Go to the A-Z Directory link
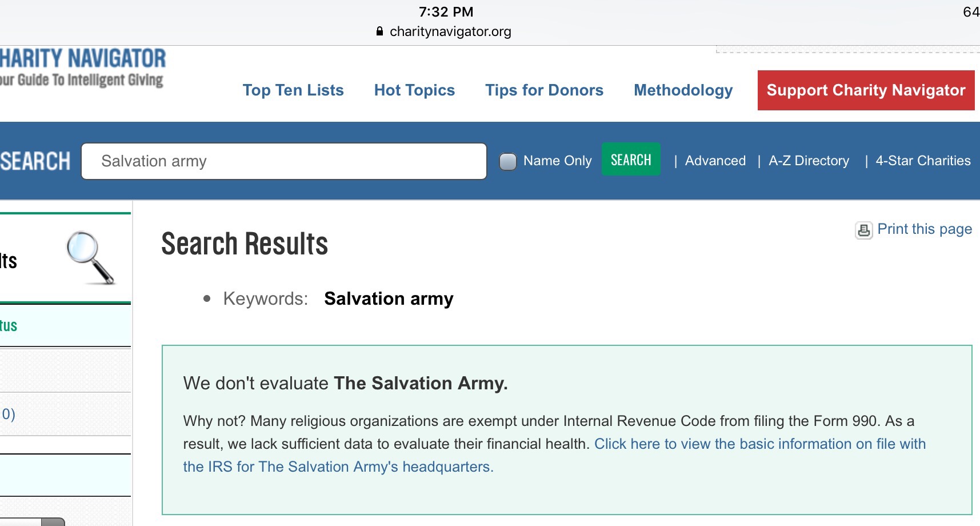Screen dimensions: 980x526 click(x=809, y=161)
